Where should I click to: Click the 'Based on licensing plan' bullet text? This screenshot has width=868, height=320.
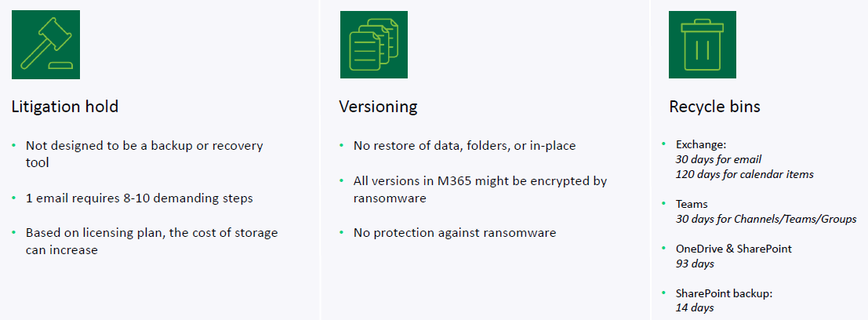coord(151,242)
